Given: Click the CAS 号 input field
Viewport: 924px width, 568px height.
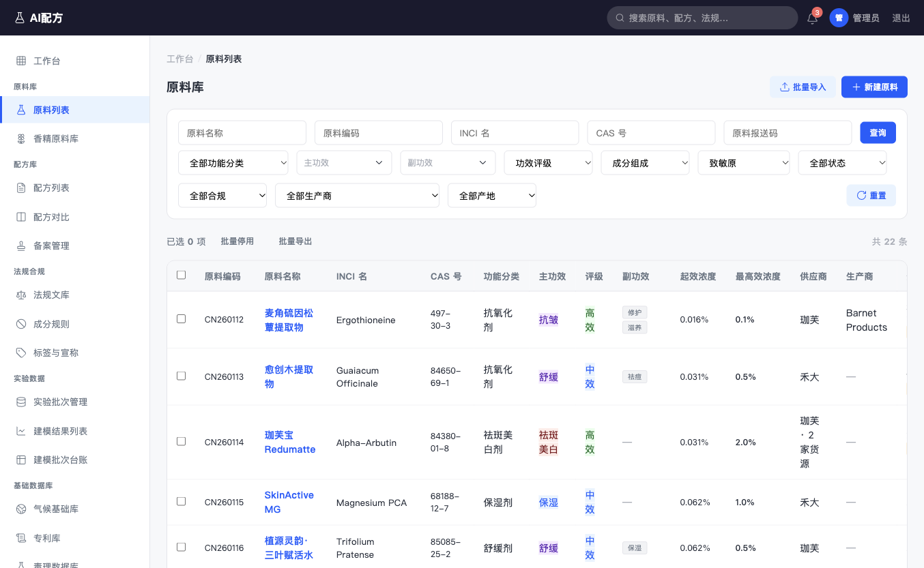Looking at the screenshot, I should click(x=651, y=133).
